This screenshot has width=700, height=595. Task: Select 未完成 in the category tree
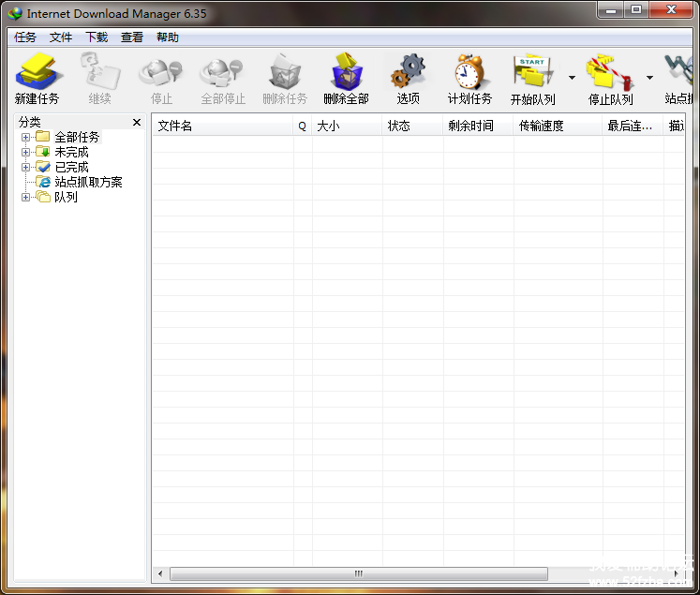pos(71,152)
